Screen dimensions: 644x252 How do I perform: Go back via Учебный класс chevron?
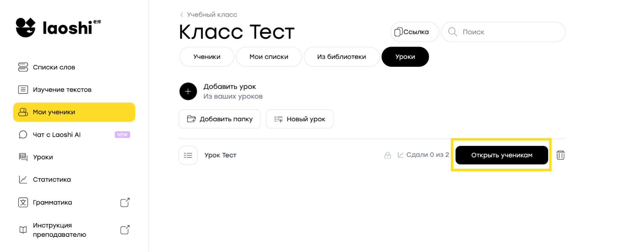tap(182, 15)
